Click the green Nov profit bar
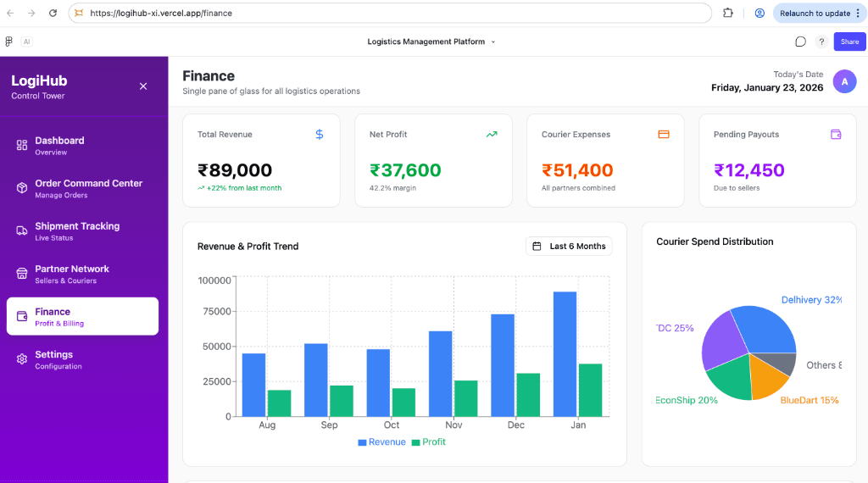Screen dimensions: 868x483 466,398
